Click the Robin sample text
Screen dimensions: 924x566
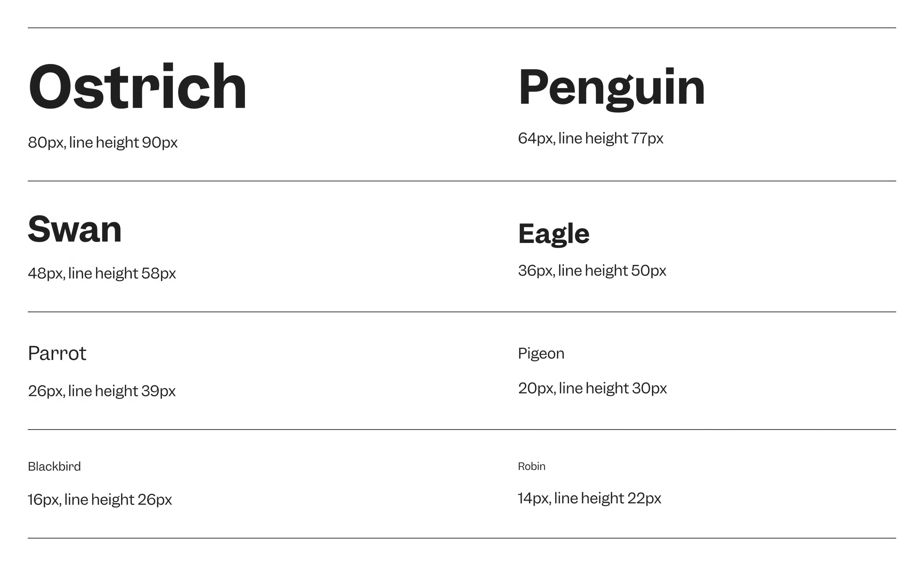point(532,466)
